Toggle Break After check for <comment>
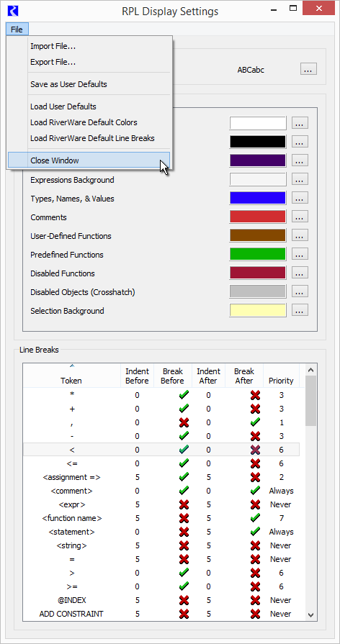This screenshot has width=340, height=644. 255,491
